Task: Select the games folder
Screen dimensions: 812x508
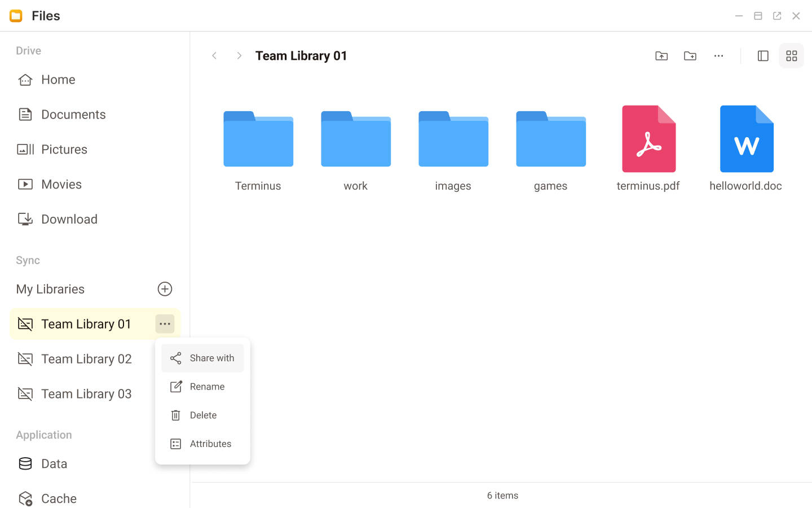Action: (x=551, y=150)
